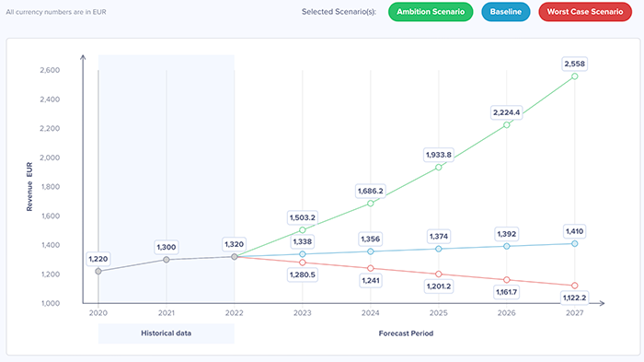Toggle the Worst Case Scenario button
644x362 pixels.
(585, 12)
